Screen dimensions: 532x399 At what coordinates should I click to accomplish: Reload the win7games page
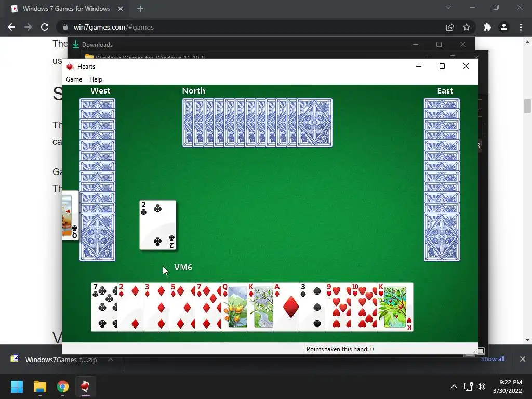(45, 27)
